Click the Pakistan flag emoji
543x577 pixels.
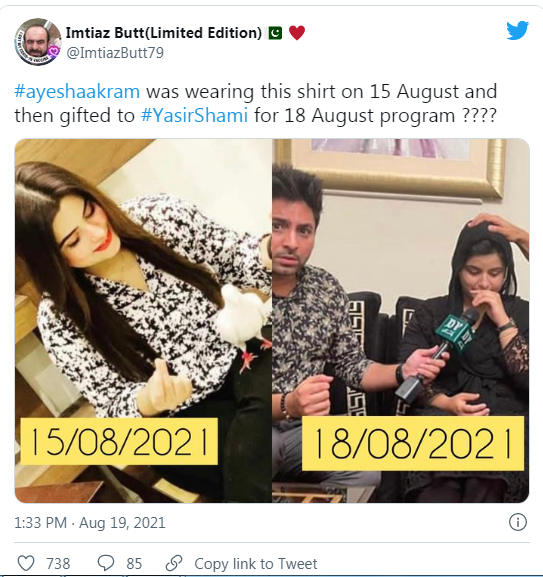(x=275, y=33)
